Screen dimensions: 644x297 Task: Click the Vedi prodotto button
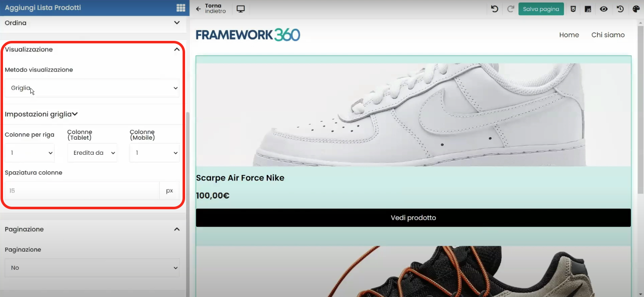click(x=413, y=217)
